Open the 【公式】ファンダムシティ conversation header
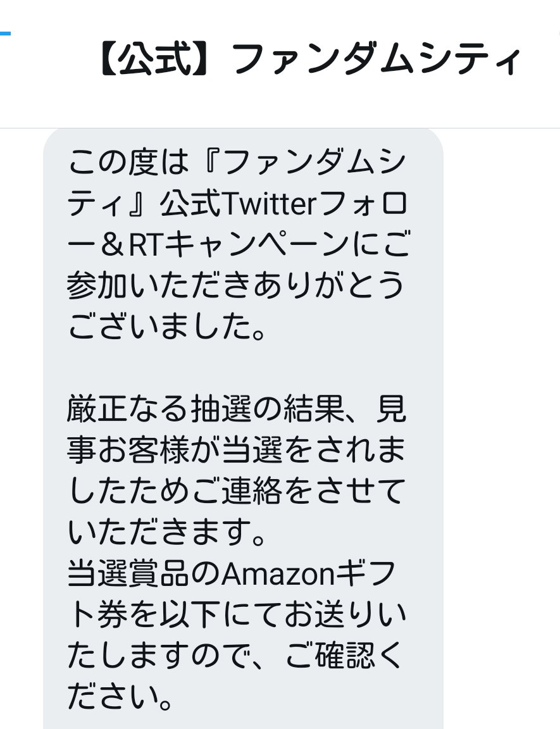The width and height of the screenshot is (560, 729). (x=280, y=63)
